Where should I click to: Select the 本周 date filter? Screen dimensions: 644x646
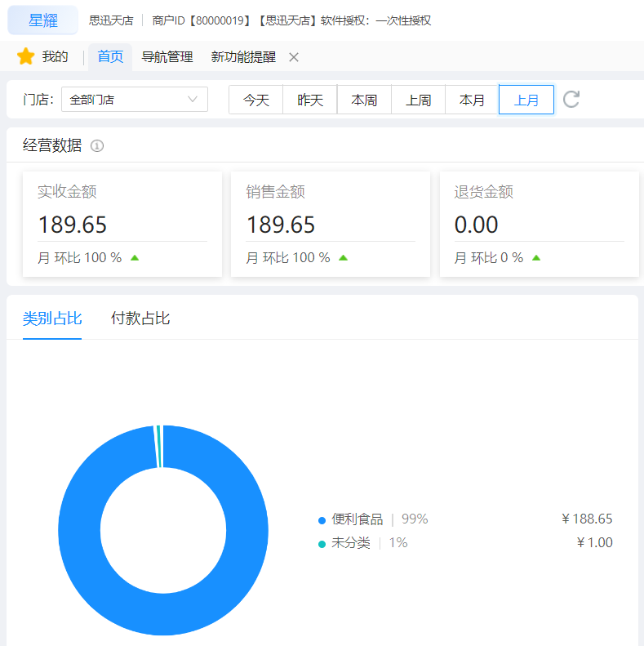click(364, 100)
